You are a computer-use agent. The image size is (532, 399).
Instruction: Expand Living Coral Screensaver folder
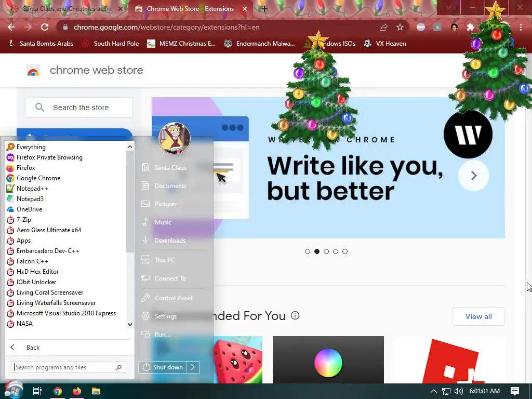tap(45, 292)
